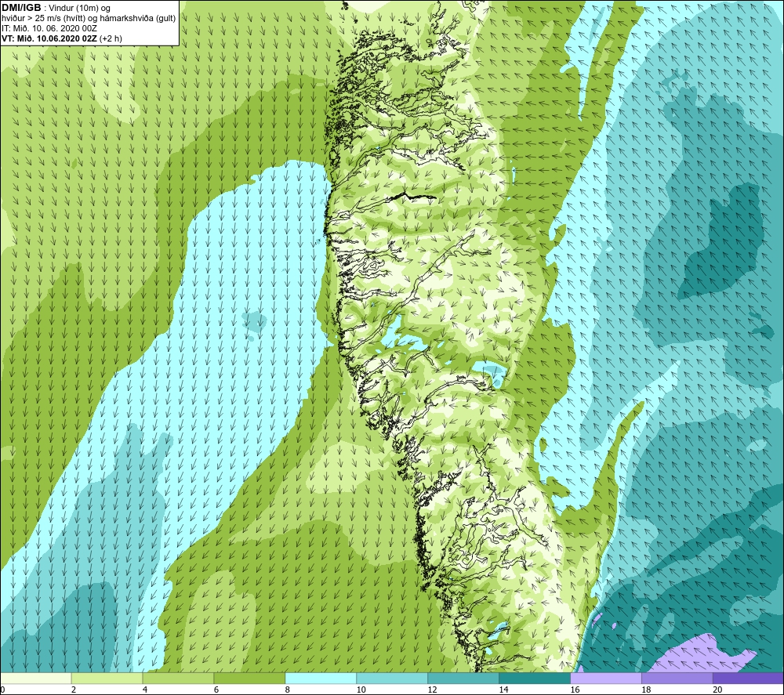
Task: Click the 'Vindur (10m) og' title text
Action: [x=79, y=9]
